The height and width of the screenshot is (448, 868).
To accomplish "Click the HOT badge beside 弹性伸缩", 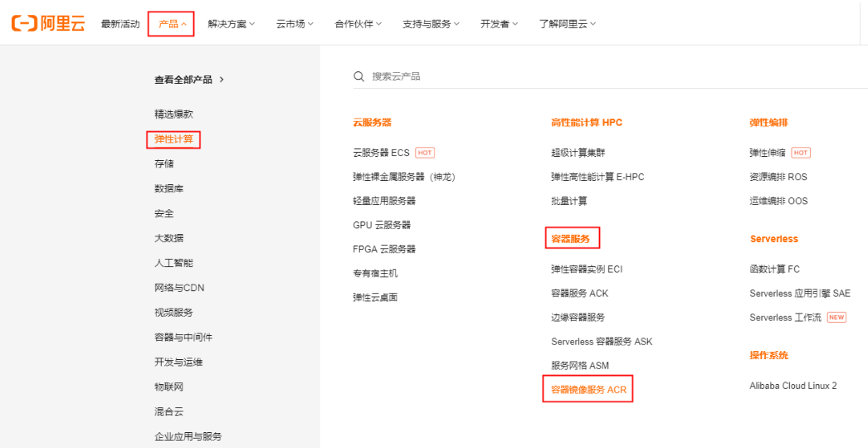I will pyautogui.click(x=801, y=153).
